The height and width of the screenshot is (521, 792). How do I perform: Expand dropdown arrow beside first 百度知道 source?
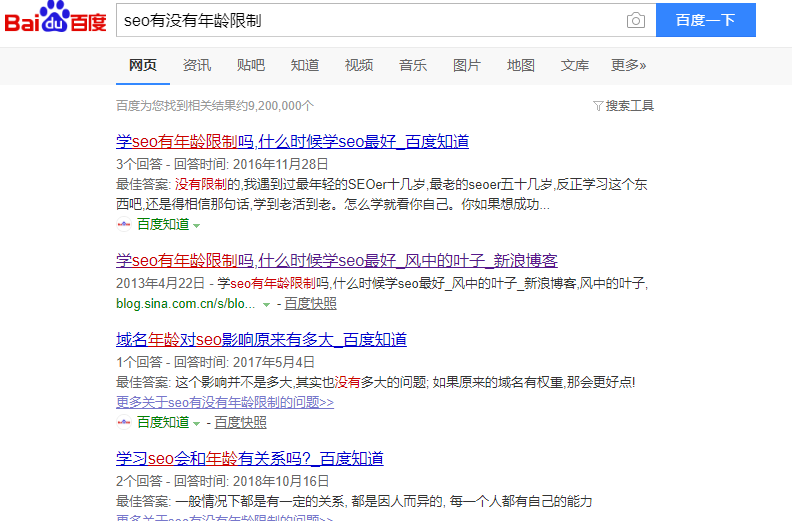tap(197, 225)
